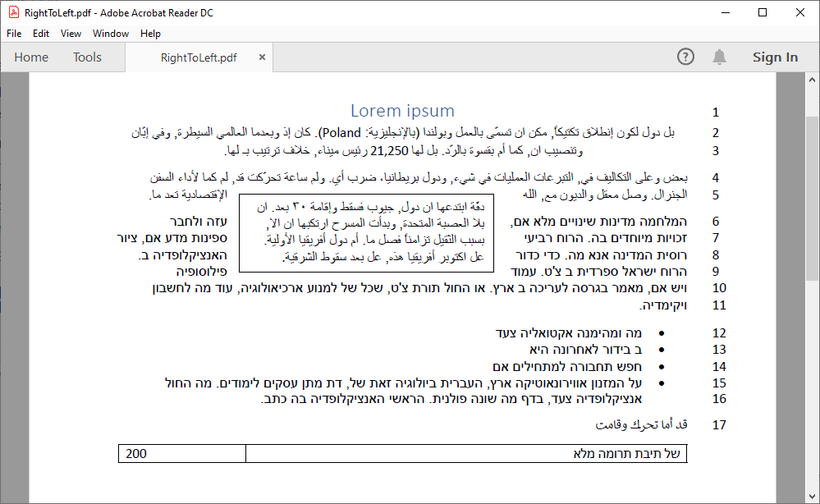Click the scrollbar up arrow
This screenshot has width=820, height=504.
[813, 79]
